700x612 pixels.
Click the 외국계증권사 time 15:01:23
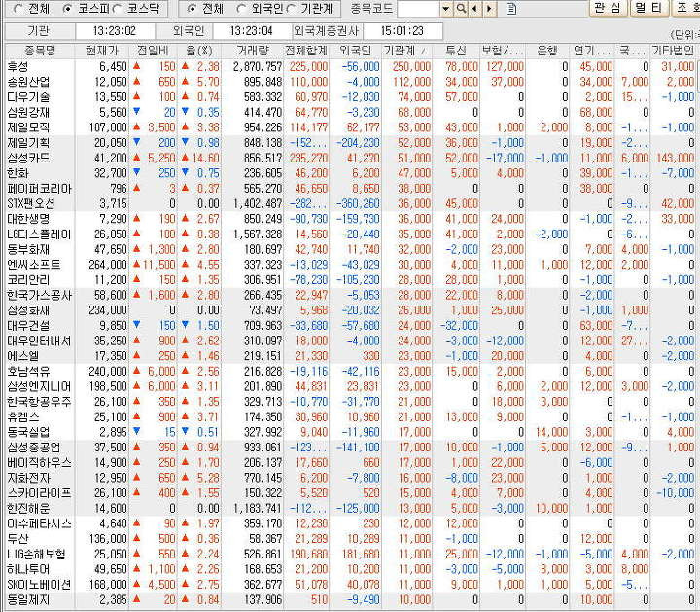[x=402, y=31]
